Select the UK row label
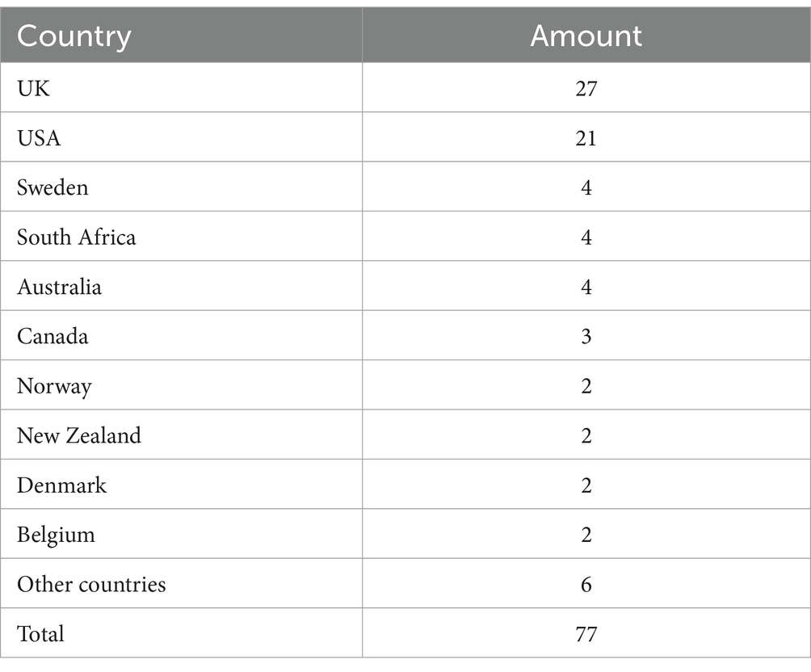811x672 pixels. pos(33,89)
